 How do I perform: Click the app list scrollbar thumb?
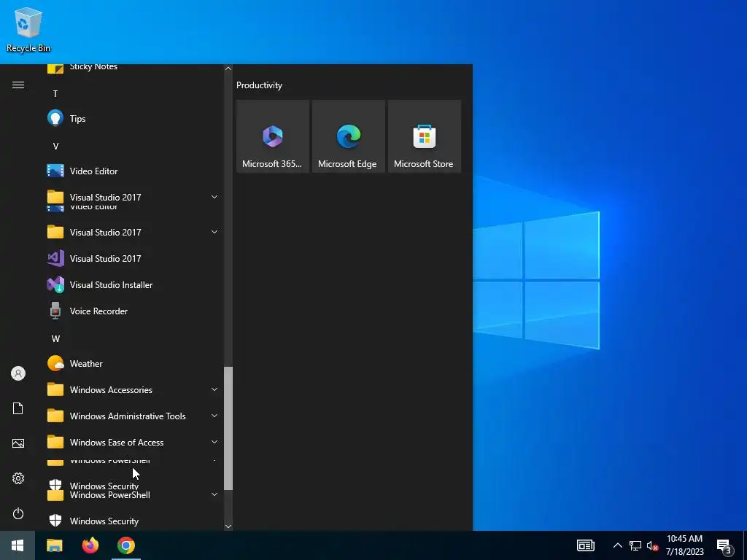(228, 428)
